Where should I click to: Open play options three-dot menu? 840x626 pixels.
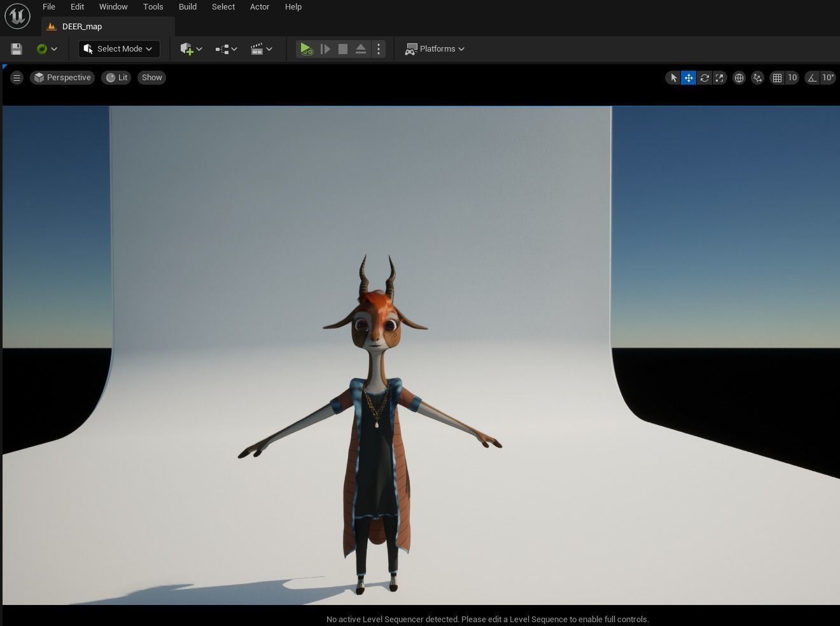tap(379, 49)
